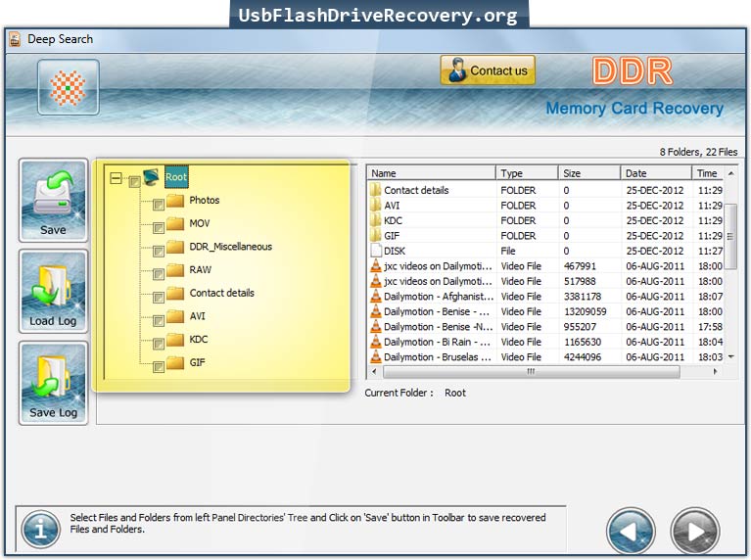Select the AVI folder in tree

point(198,316)
